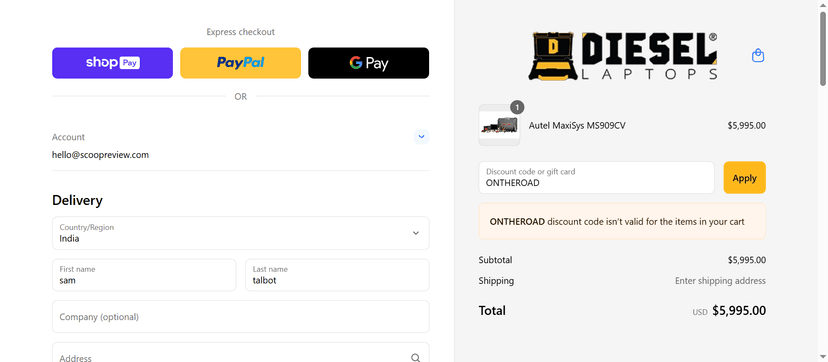Select Google Pay express checkout
828x362 pixels.
pos(369,63)
